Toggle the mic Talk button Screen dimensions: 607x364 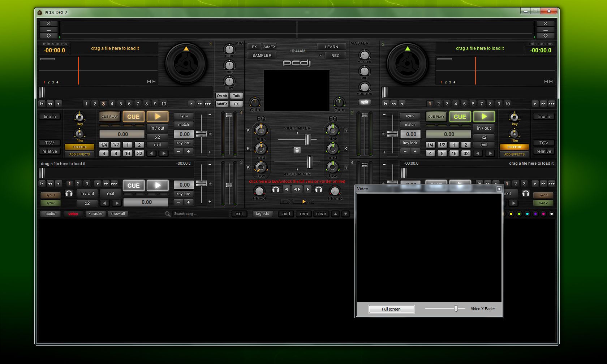pos(236,96)
